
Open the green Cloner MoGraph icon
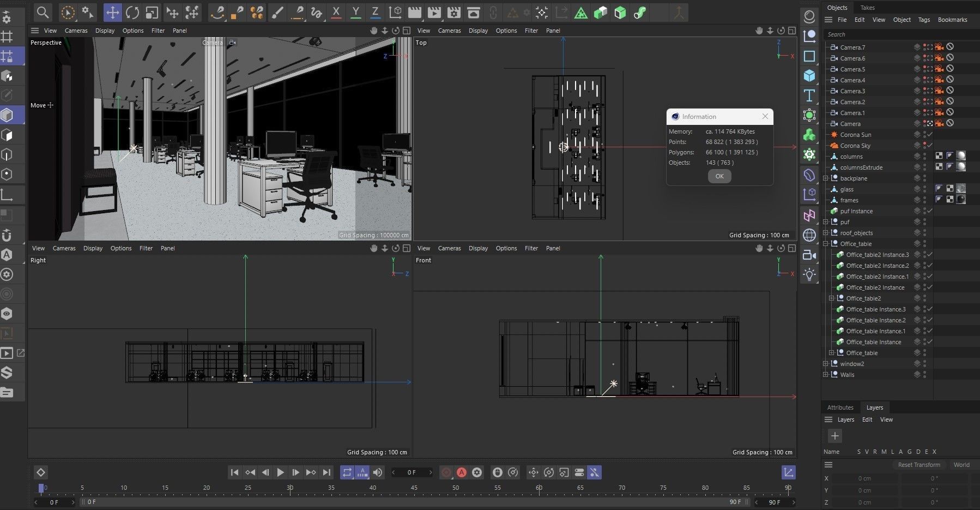(809, 135)
